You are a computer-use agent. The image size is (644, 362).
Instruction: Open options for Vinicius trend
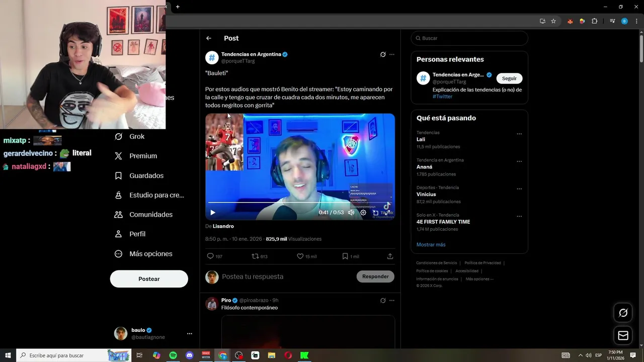point(519,189)
